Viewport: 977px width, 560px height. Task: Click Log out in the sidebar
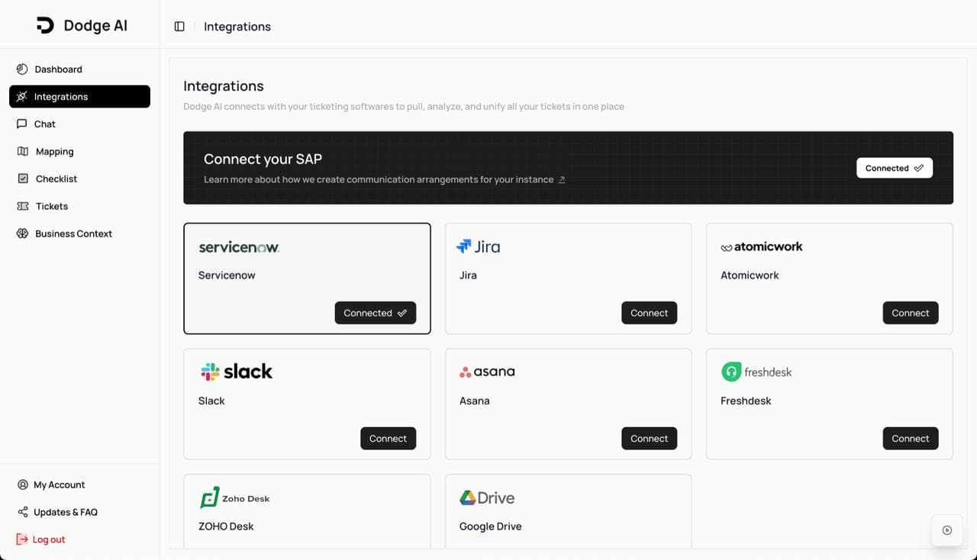point(48,539)
